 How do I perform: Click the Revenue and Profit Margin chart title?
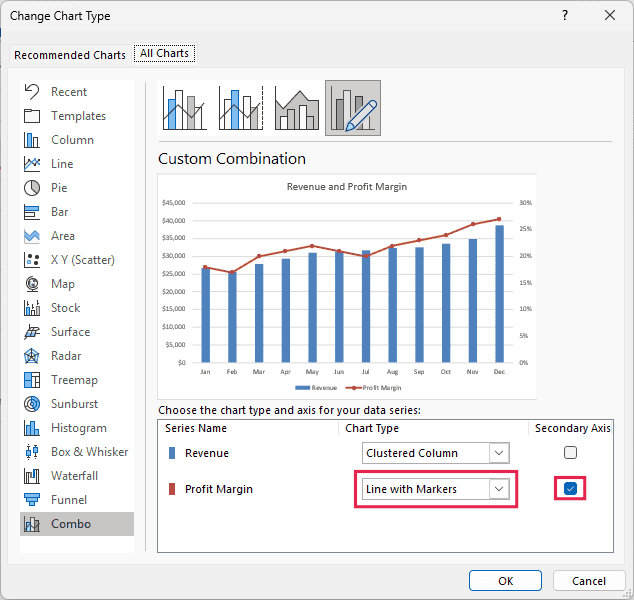click(347, 186)
